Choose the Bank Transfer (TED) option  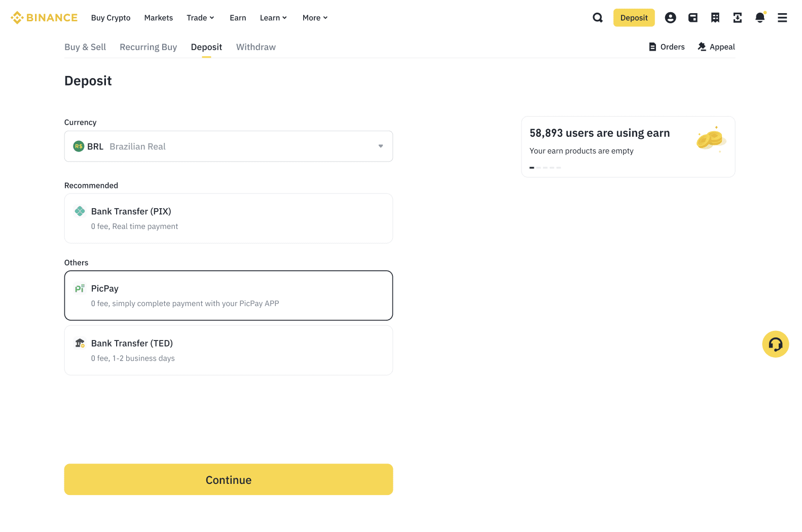tap(228, 350)
